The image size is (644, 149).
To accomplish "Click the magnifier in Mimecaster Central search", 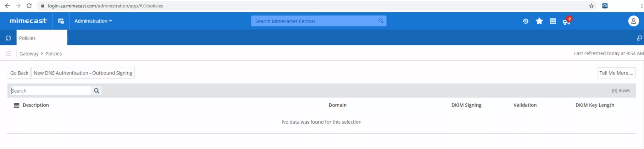I will pyautogui.click(x=381, y=21).
